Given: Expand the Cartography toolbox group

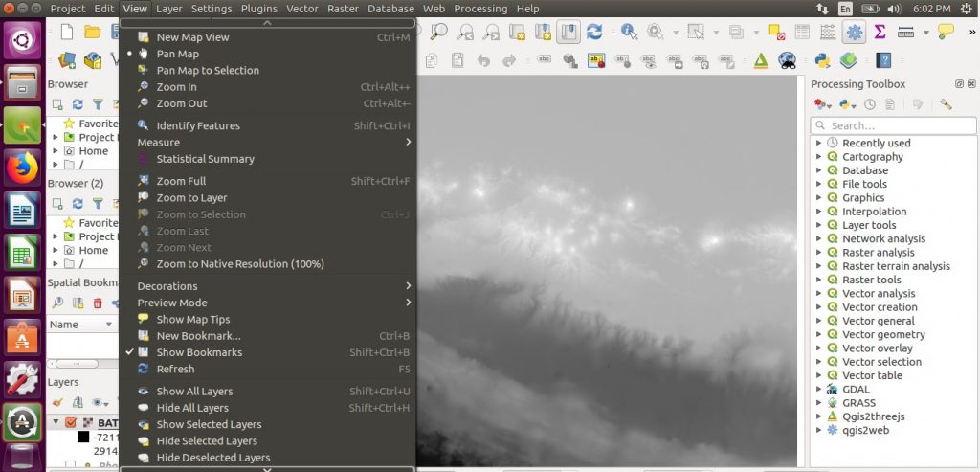Looking at the screenshot, I should (x=819, y=157).
